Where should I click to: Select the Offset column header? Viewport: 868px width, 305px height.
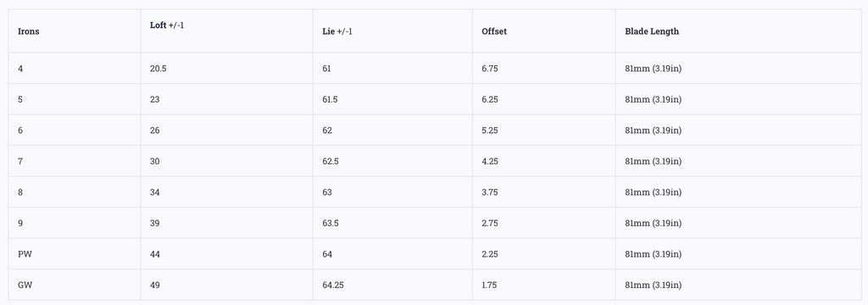[x=494, y=31]
